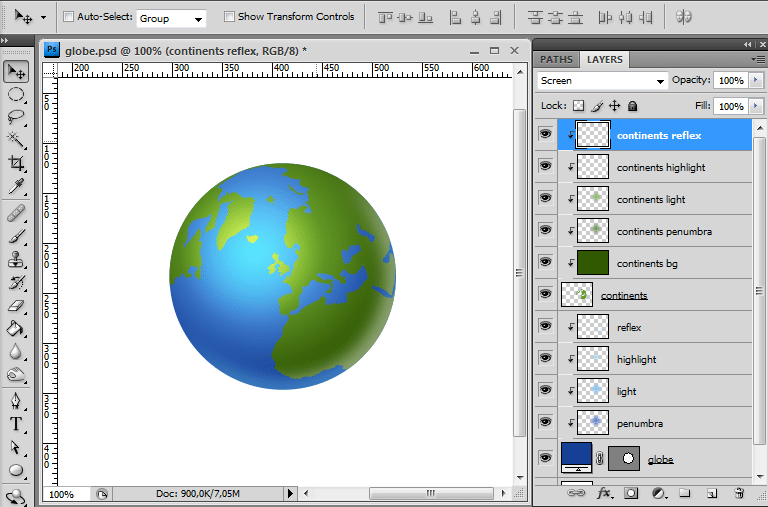This screenshot has height=507, width=768.
Task: Enable the Auto-Select checkbox
Action: pyautogui.click(x=68, y=17)
